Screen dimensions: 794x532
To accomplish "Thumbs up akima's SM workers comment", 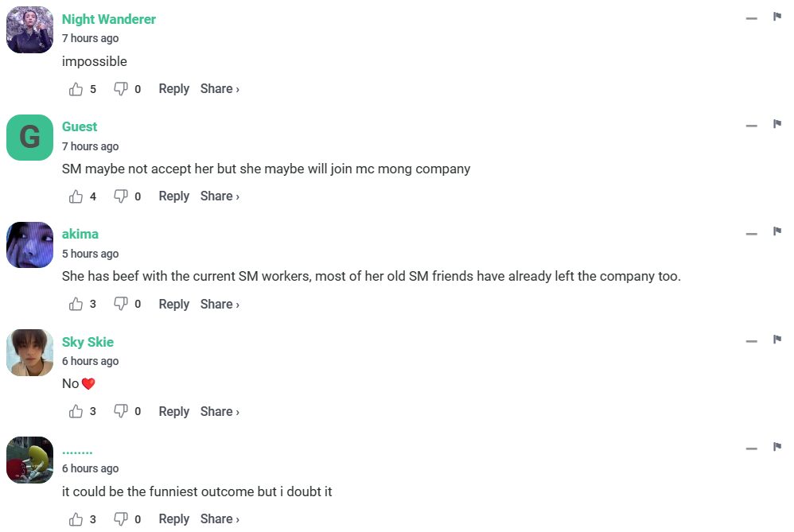I will [76, 304].
